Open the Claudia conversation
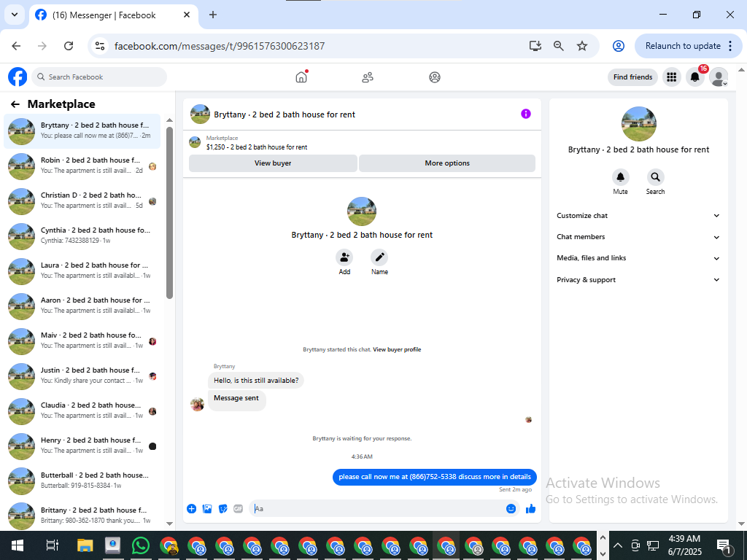Image resolution: width=747 pixels, height=560 pixels. point(82,411)
